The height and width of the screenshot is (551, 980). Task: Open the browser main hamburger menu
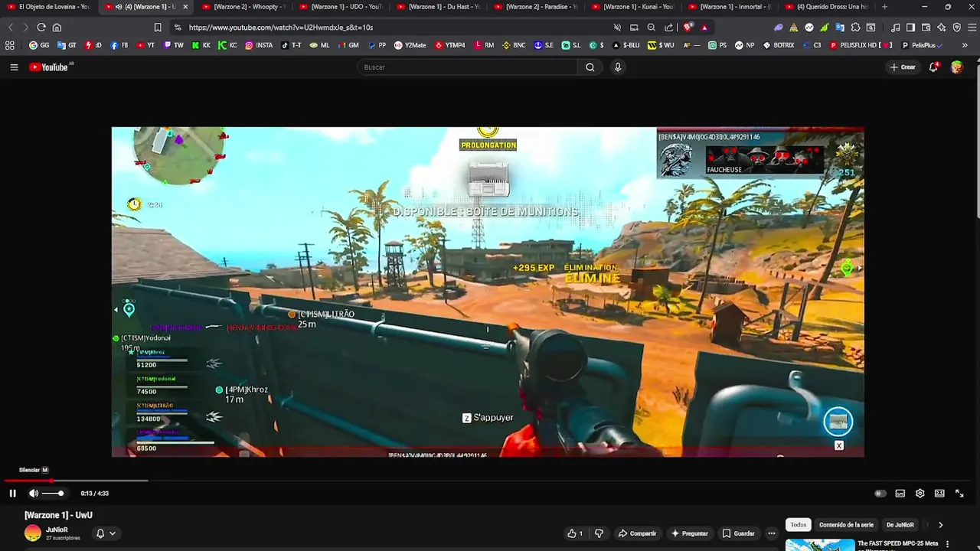[x=971, y=28]
